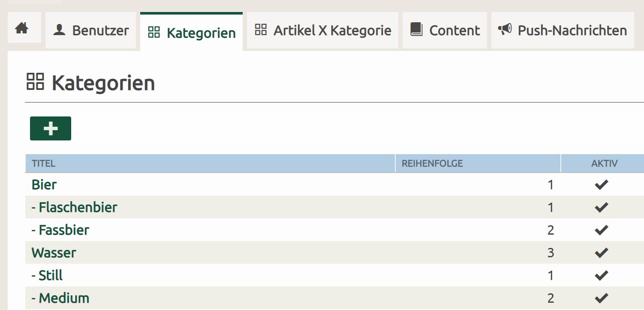Viewport: 644px width, 310px height.
Task: Open the home icon tab
Action: coord(21,29)
